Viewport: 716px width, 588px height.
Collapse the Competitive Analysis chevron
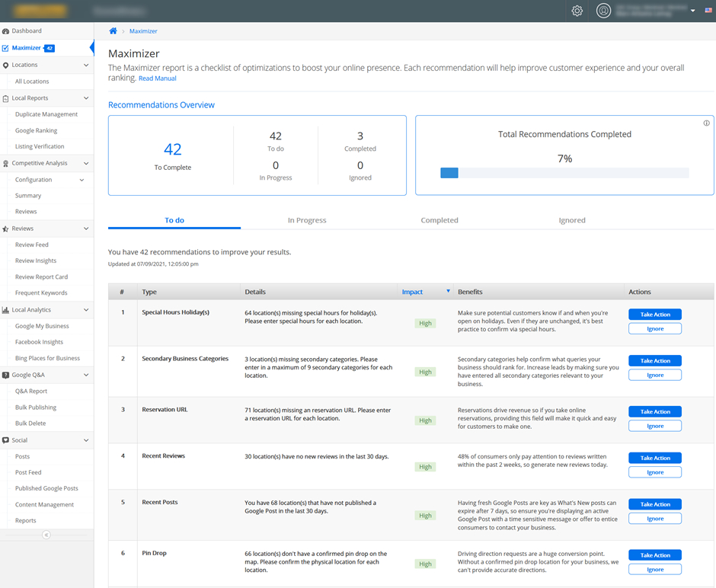(x=86, y=164)
